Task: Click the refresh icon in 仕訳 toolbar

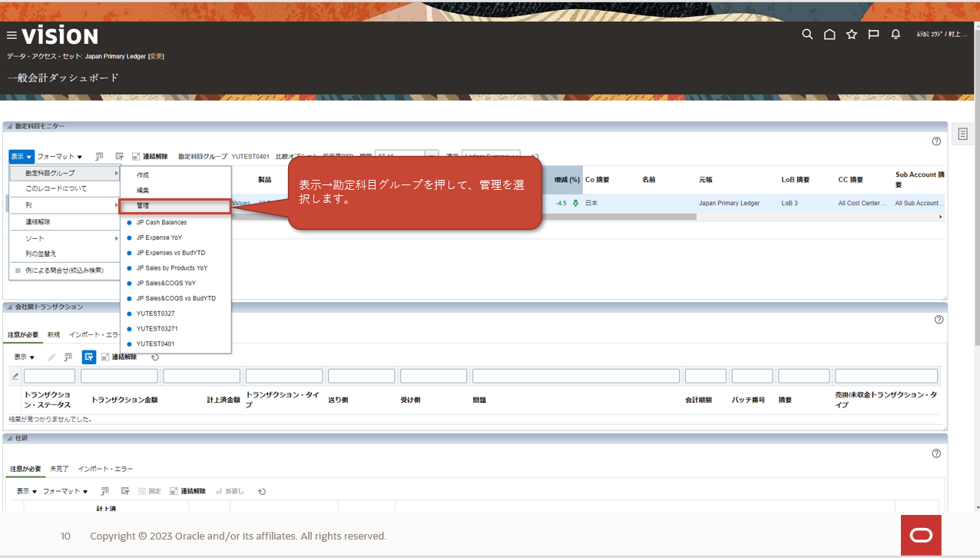Action: pos(262,491)
